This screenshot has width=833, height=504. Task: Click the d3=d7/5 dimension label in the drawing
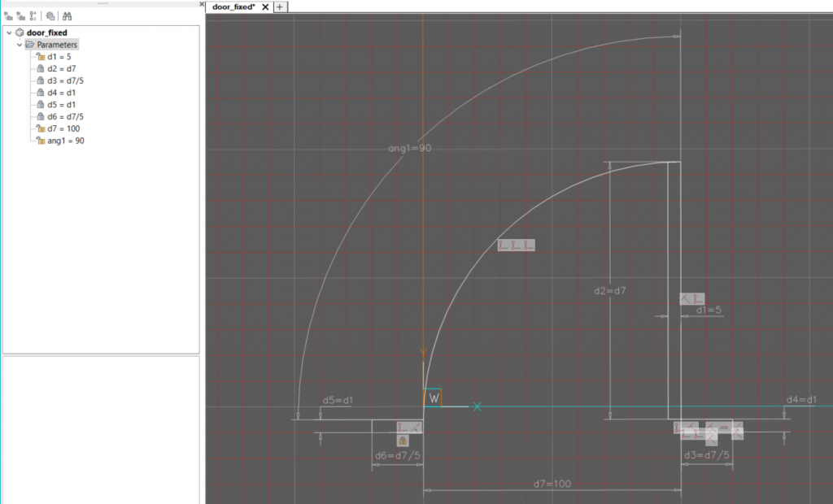(707, 455)
